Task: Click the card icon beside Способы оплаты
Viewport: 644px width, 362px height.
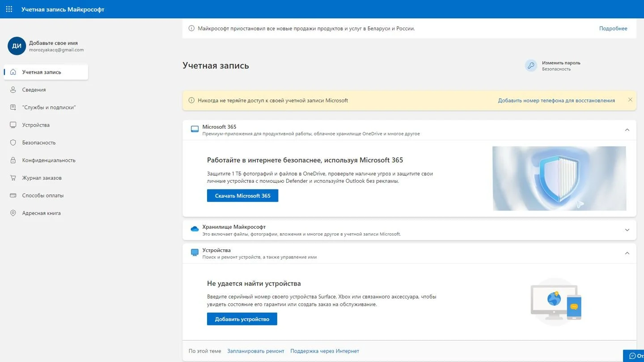Action: [13, 195]
